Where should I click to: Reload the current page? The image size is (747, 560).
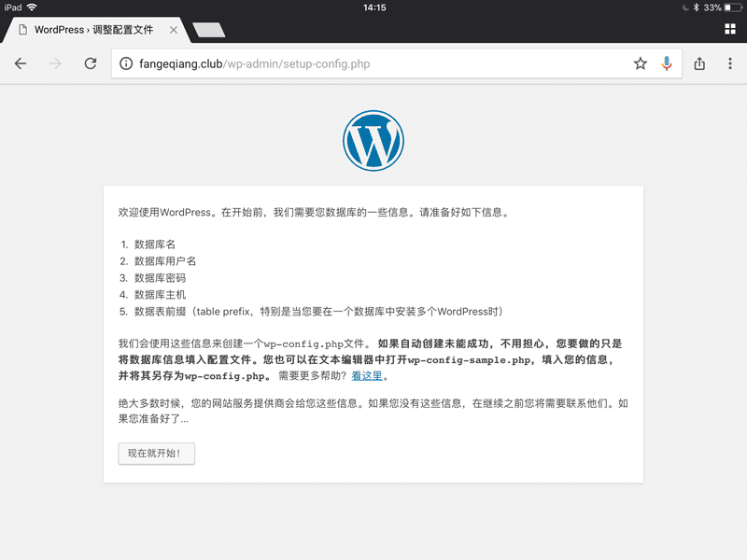click(91, 63)
